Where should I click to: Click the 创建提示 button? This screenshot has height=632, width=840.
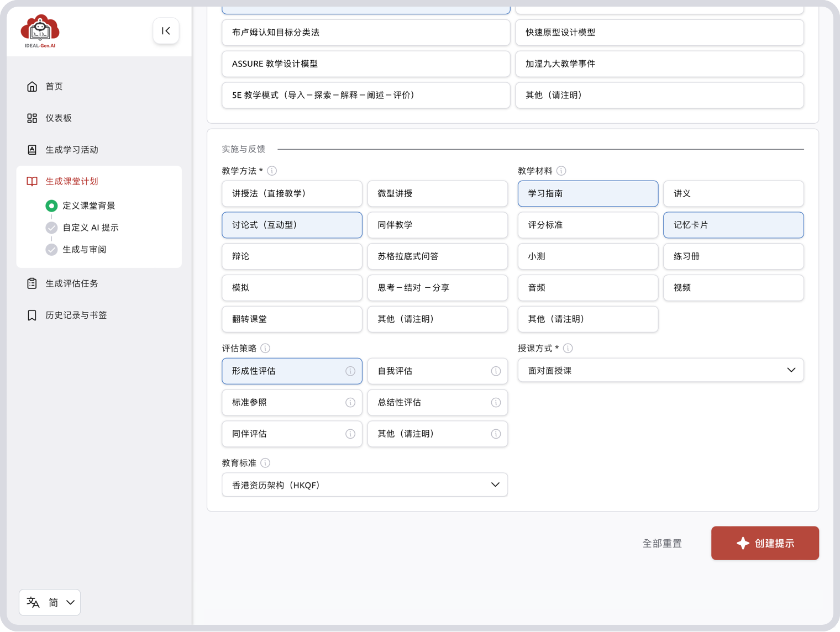[765, 543]
